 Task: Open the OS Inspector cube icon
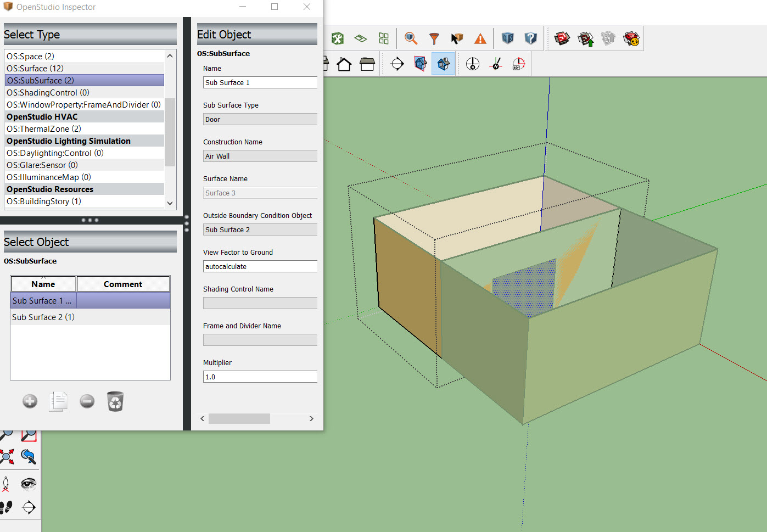pyautogui.click(x=508, y=38)
